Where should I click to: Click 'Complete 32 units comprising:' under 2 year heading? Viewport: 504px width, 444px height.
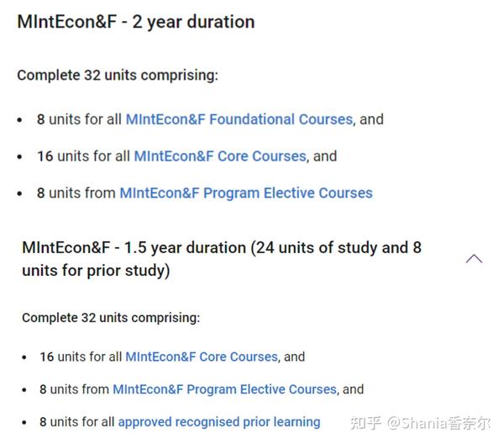118,76
